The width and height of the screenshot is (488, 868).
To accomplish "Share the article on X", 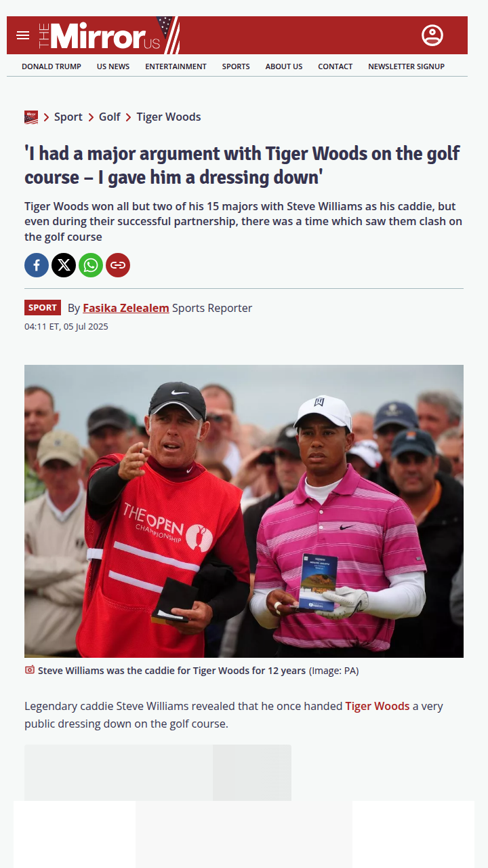I will (64, 265).
